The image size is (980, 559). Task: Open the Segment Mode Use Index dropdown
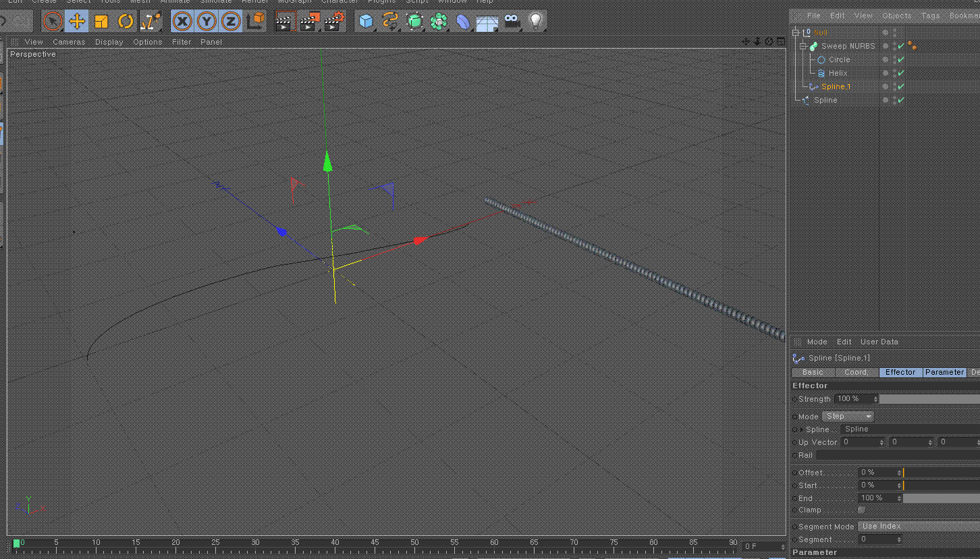[919, 527]
